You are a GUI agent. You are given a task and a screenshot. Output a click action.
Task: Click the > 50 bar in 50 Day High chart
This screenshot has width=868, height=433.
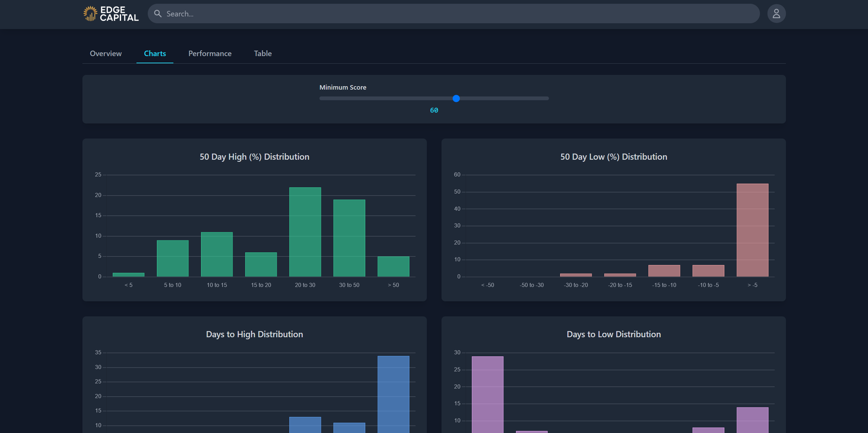tap(393, 266)
